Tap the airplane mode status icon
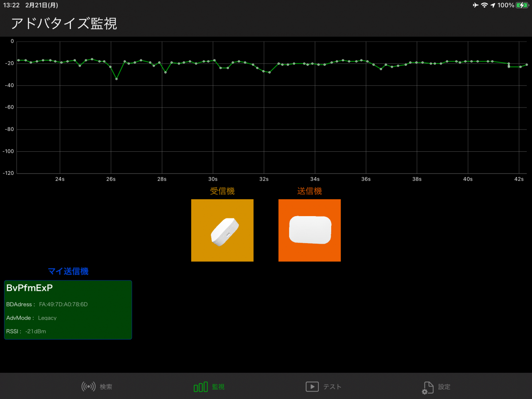532x399 pixels. (x=476, y=5)
